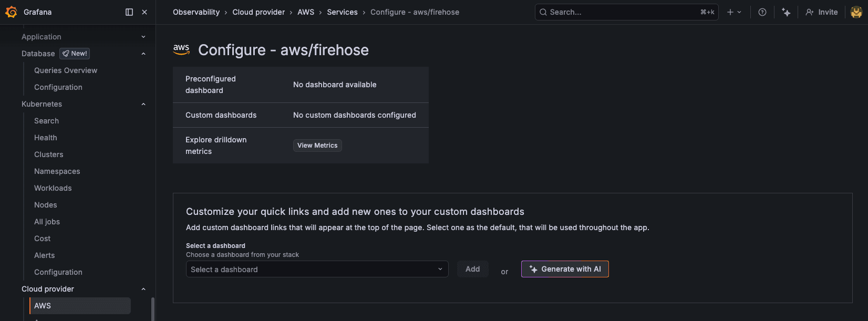This screenshot has width=868, height=321.
Task: Click Generate with AI button
Action: pyautogui.click(x=565, y=269)
